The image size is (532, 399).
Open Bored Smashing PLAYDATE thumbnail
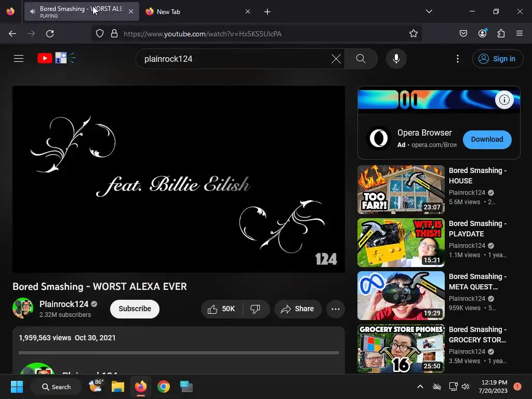pos(401,243)
